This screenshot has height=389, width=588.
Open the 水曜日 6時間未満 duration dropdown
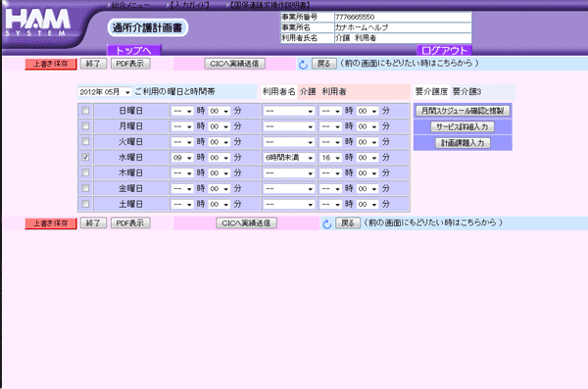click(x=289, y=158)
